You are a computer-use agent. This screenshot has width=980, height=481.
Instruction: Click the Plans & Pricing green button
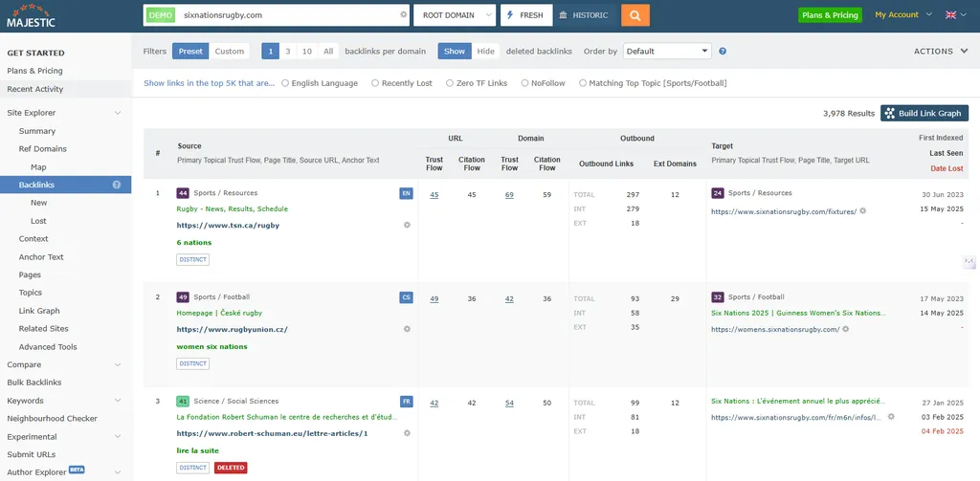(830, 15)
